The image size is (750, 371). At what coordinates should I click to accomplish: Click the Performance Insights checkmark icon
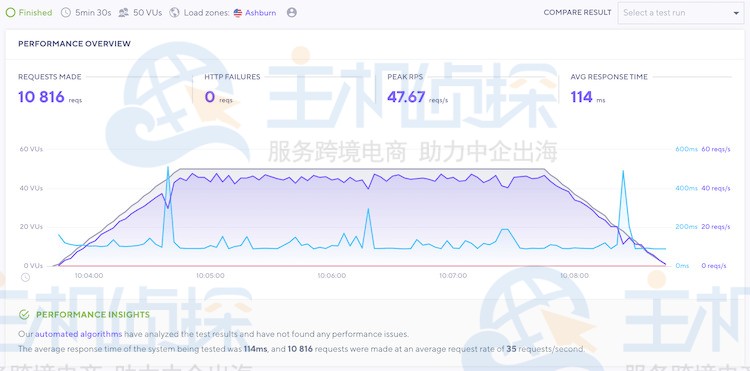(x=24, y=315)
